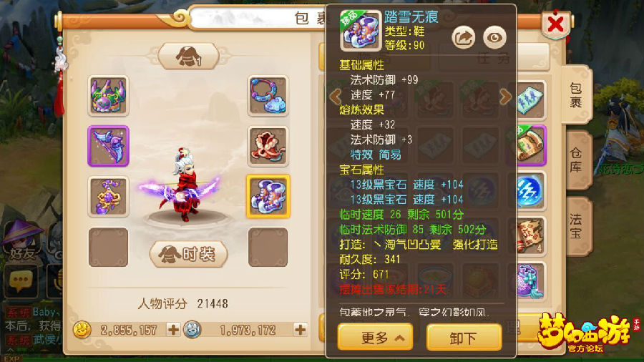644x362 pixels.
Task: Go to previous item with left chevron
Action: point(336,97)
